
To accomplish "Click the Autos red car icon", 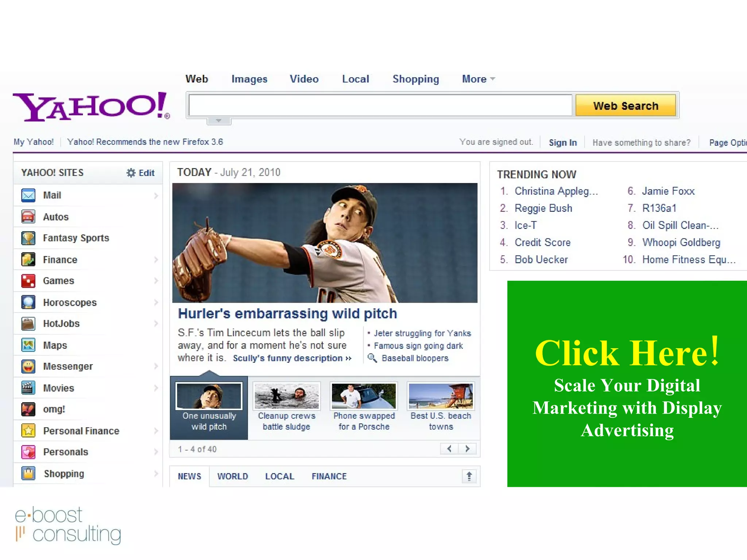I will pyautogui.click(x=28, y=217).
